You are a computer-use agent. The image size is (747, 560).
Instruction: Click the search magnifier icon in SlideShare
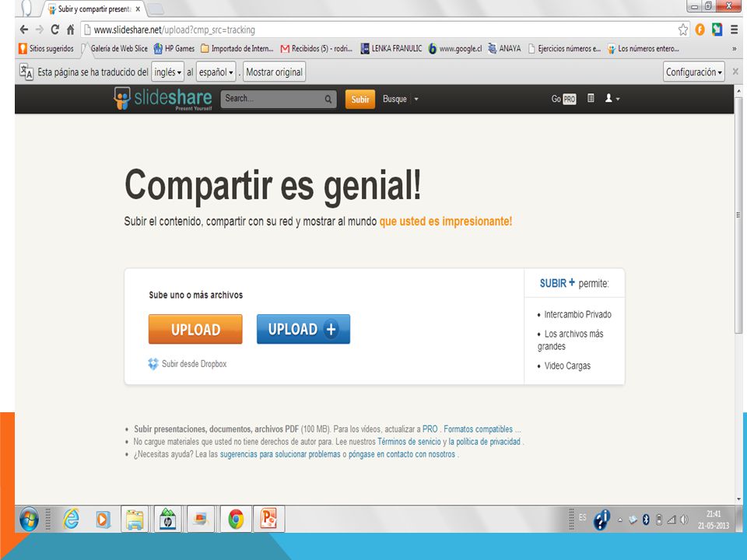[328, 99]
